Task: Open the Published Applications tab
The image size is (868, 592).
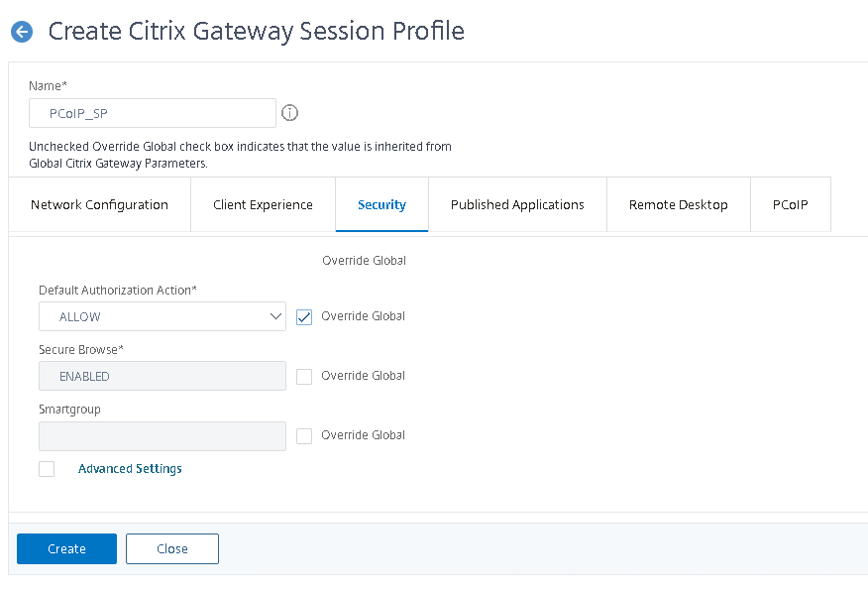Action: coord(517,205)
